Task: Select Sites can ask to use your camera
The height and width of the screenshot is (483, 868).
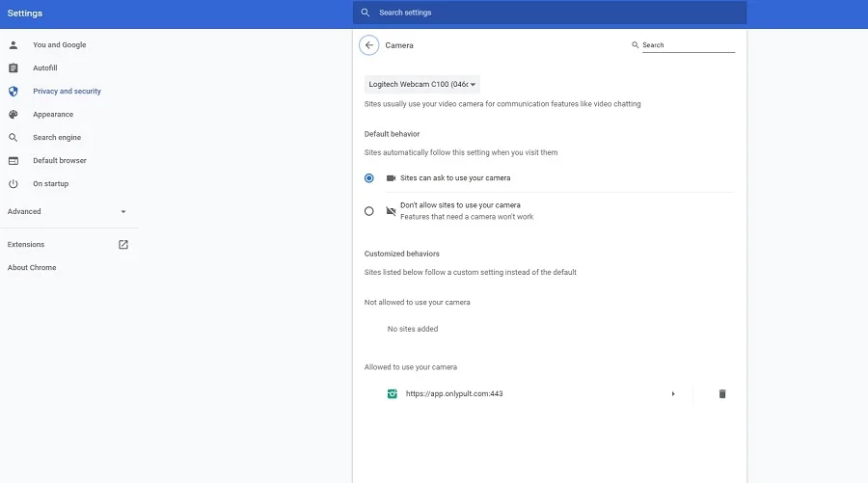Action: pos(369,178)
